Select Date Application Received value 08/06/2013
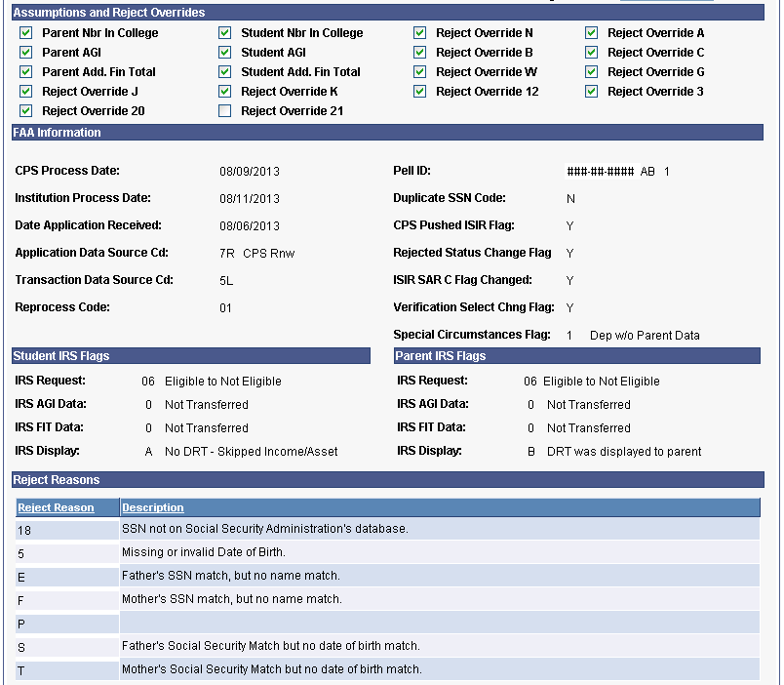The width and height of the screenshot is (784, 685). pos(250,226)
